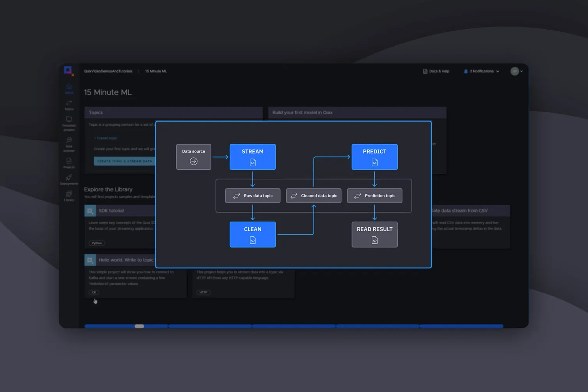
Task: Click the Create topic link
Action: coord(106,138)
